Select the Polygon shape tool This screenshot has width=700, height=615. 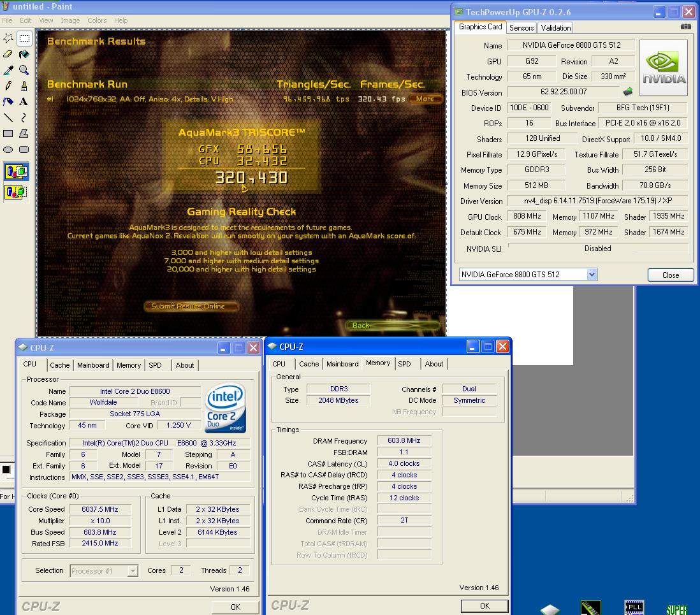tap(24, 133)
